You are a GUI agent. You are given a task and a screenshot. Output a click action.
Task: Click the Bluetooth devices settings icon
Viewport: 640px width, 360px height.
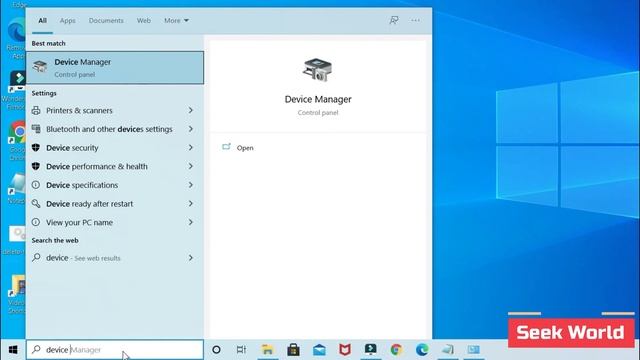click(x=36, y=129)
